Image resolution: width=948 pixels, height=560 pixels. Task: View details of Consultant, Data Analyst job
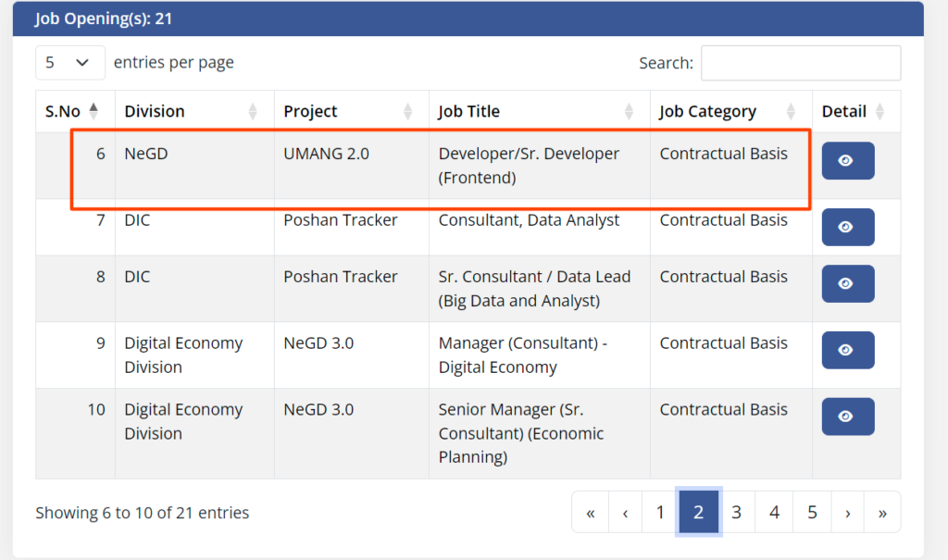click(848, 228)
